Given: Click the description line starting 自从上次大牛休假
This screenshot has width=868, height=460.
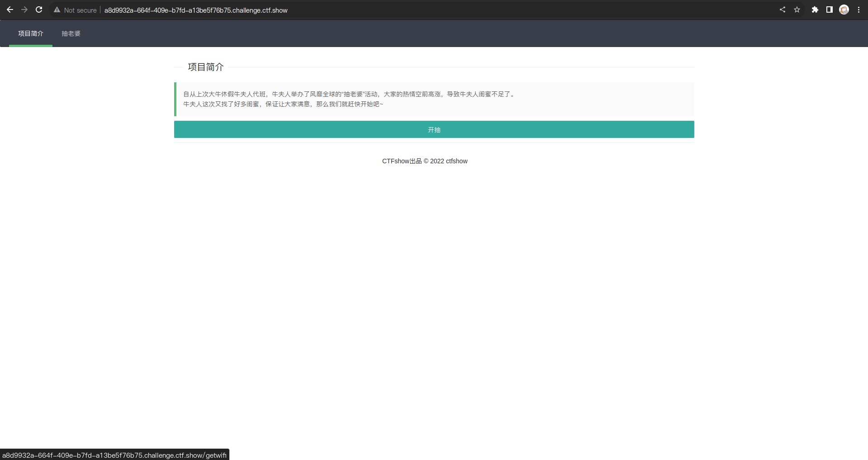Looking at the screenshot, I should (x=349, y=94).
